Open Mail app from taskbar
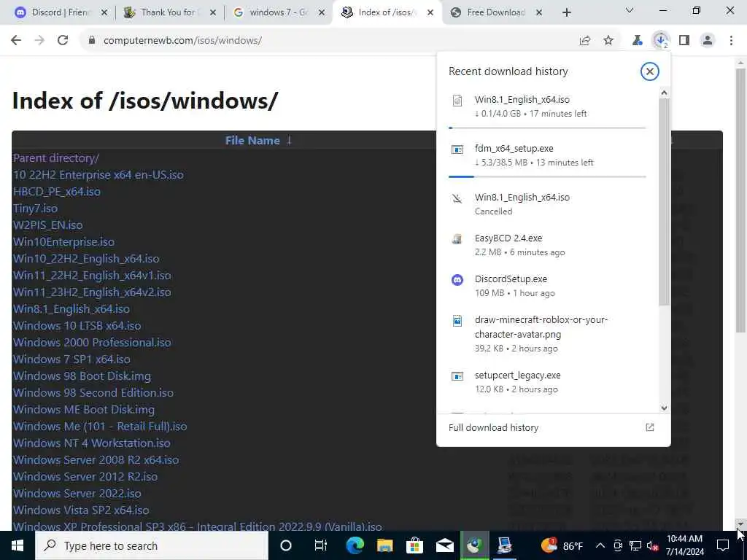 click(x=444, y=545)
